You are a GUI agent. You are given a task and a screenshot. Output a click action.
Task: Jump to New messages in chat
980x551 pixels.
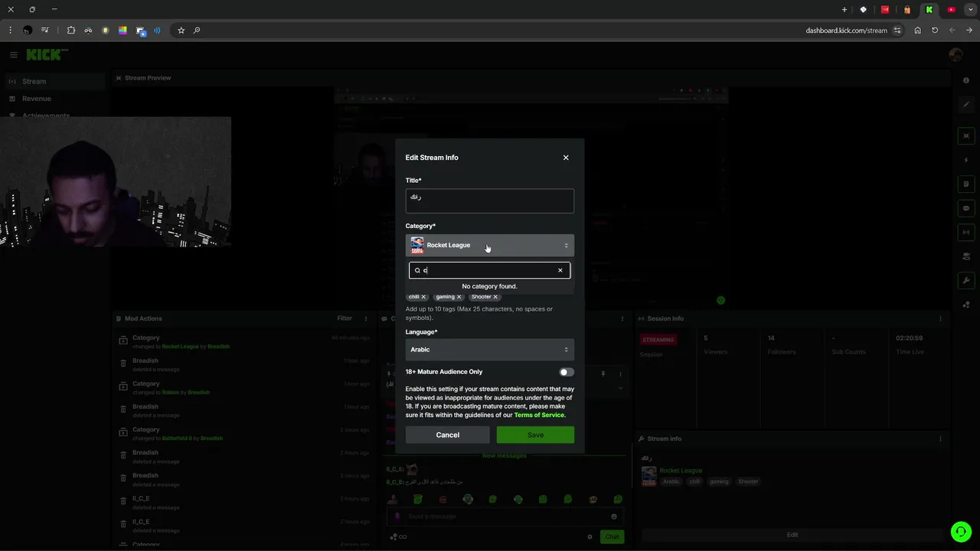505,456
